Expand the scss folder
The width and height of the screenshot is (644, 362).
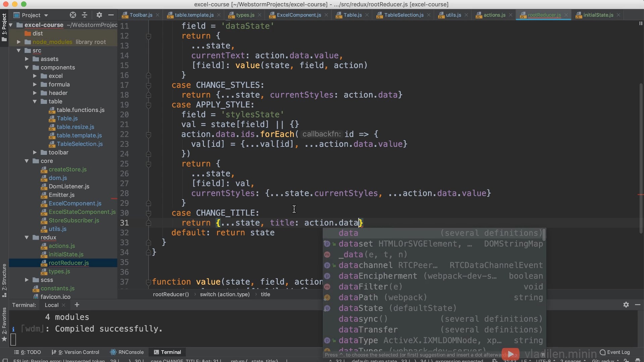(x=27, y=280)
